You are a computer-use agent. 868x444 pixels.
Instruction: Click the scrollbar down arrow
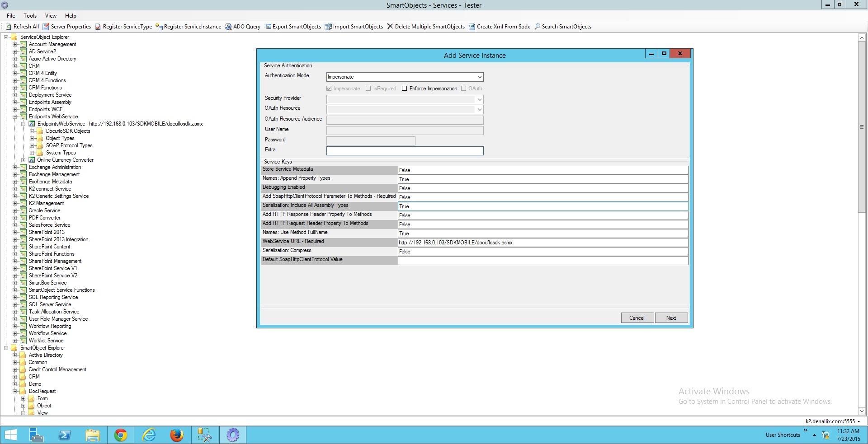[862, 411]
